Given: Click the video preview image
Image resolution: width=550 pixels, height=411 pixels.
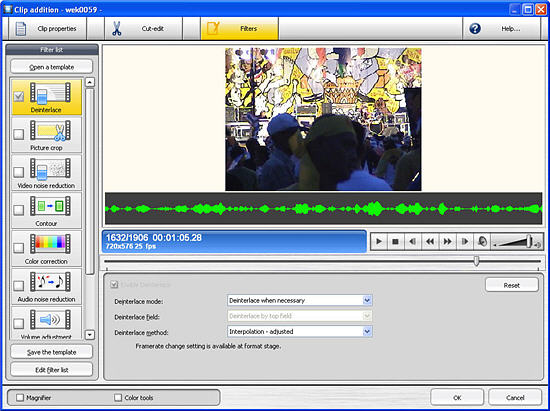Looking at the screenshot, I should pos(323,119).
